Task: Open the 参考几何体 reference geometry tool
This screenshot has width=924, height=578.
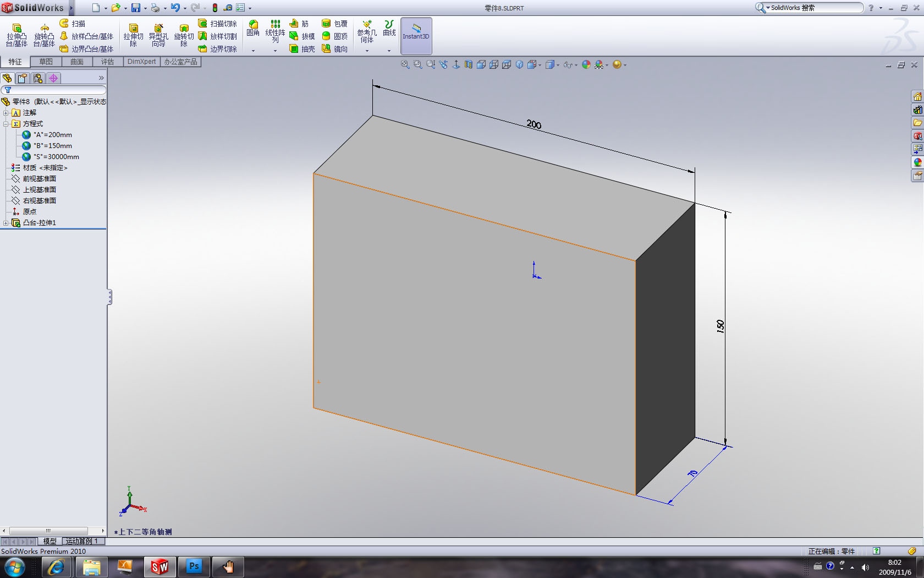Action: [367, 31]
